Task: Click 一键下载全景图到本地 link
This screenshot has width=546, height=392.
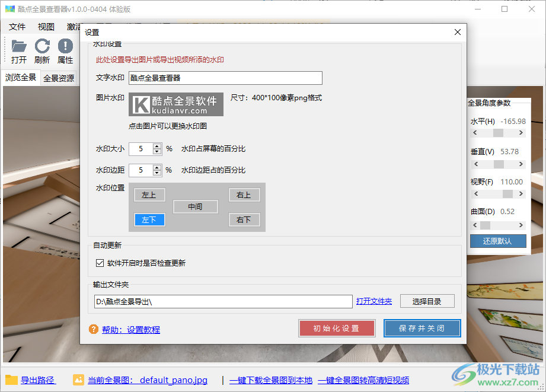Action: [271, 380]
